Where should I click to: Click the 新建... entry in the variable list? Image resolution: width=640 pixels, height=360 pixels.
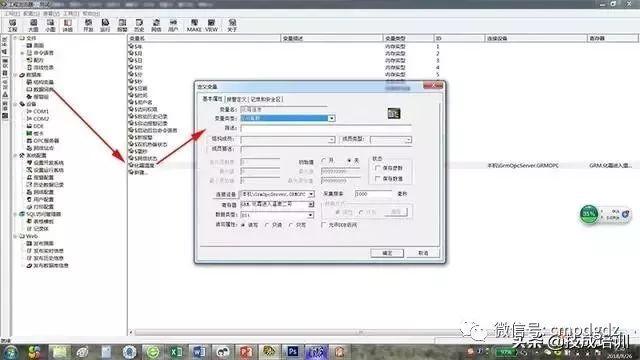[138, 172]
